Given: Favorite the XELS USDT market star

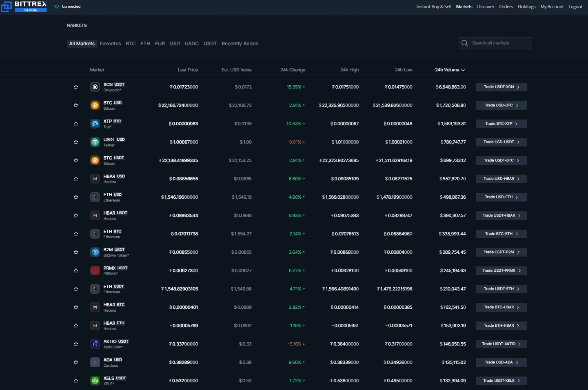Looking at the screenshot, I should click(x=76, y=381).
